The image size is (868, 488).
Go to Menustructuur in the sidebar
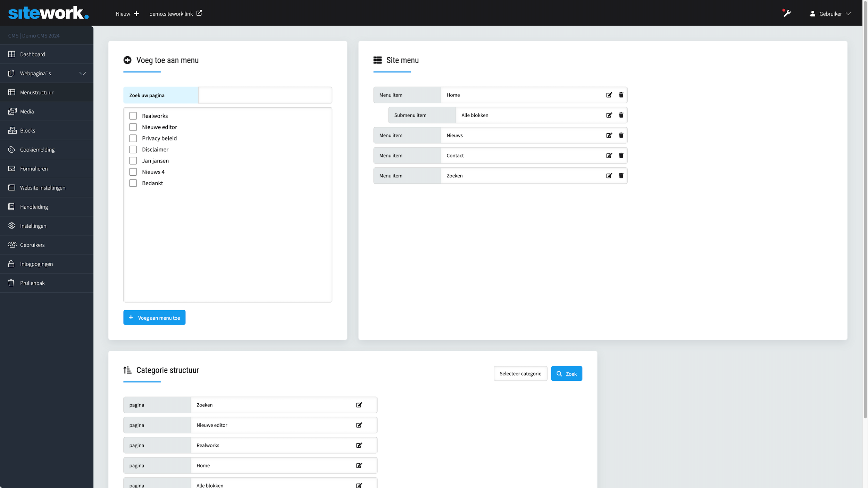(x=37, y=92)
